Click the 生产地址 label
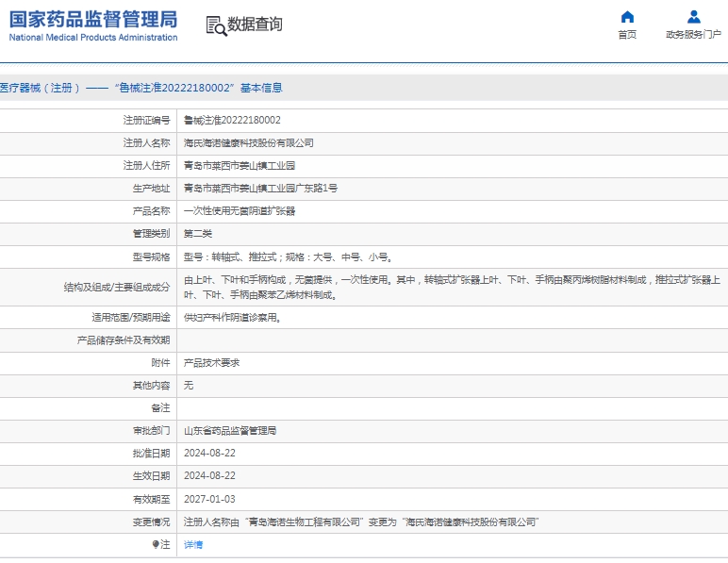Image resolution: width=728 pixels, height=563 pixels. (152, 188)
